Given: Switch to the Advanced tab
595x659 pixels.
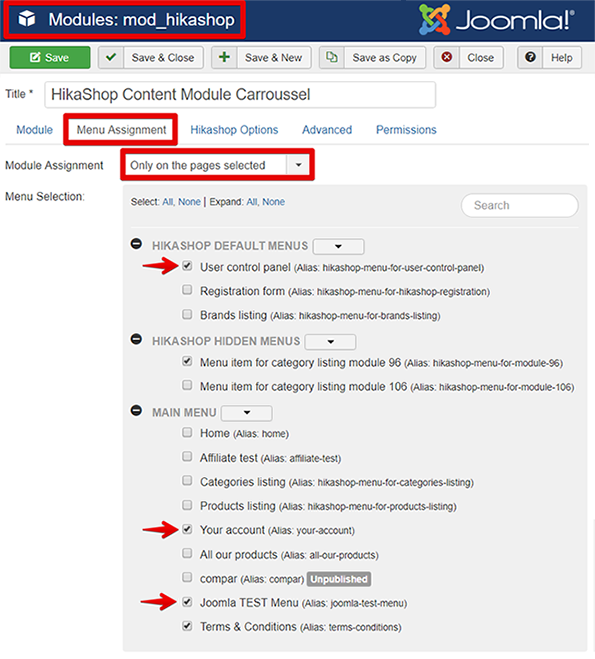Looking at the screenshot, I should 327,130.
